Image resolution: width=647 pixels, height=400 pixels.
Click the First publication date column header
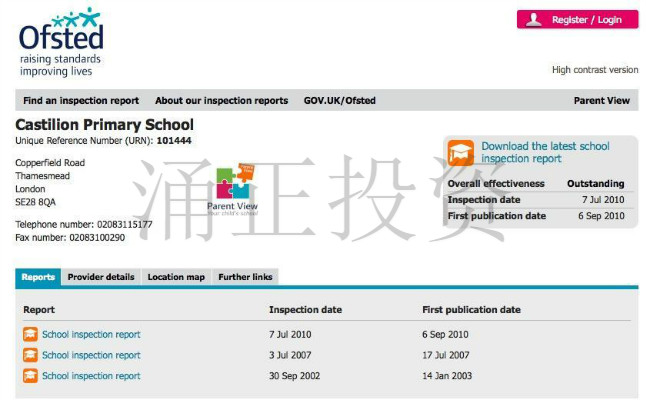(471, 310)
